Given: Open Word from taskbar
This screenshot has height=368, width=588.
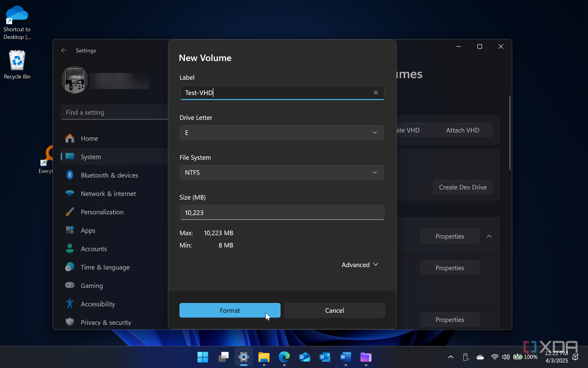Looking at the screenshot, I should click(345, 357).
